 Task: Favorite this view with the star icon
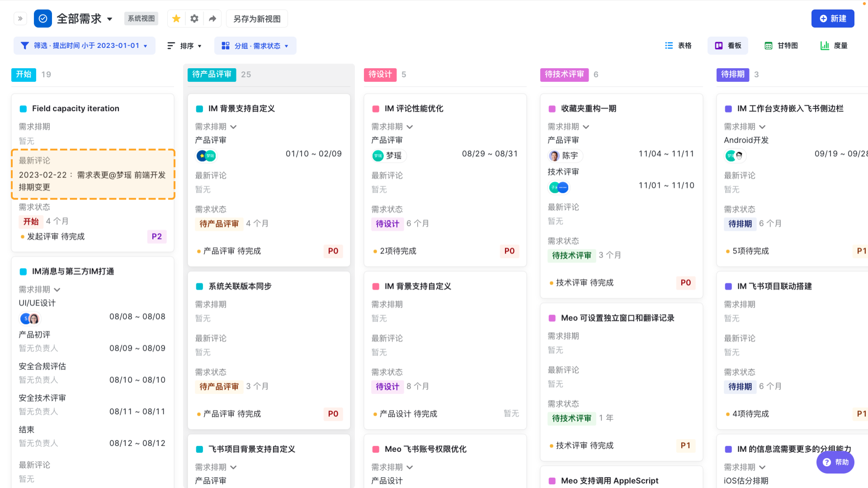pos(176,19)
